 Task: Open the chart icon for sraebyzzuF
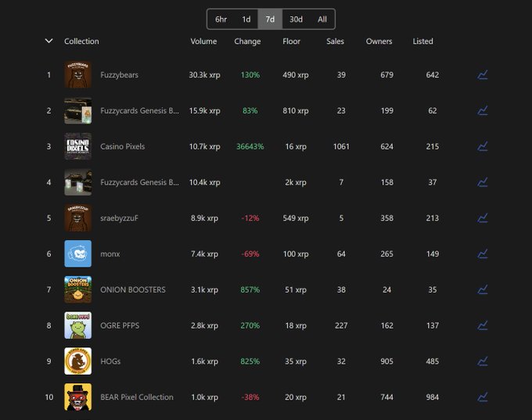click(483, 218)
